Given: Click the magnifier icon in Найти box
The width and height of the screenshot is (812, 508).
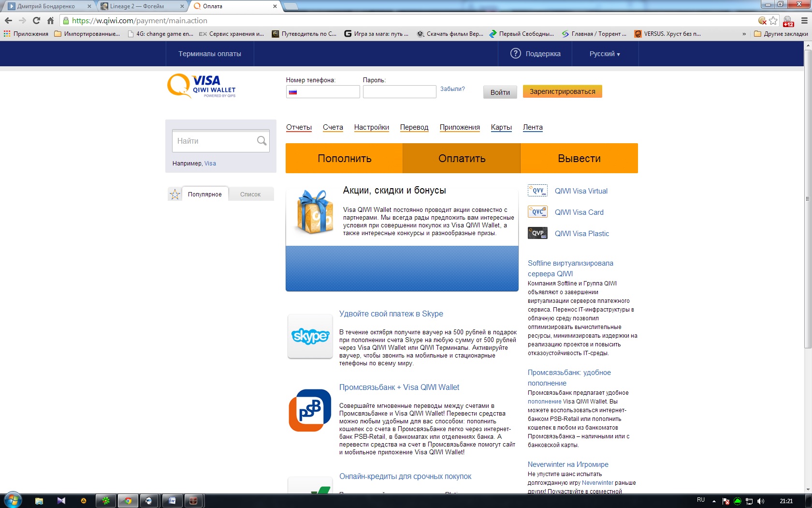Looking at the screenshot, I should [261, 141].
